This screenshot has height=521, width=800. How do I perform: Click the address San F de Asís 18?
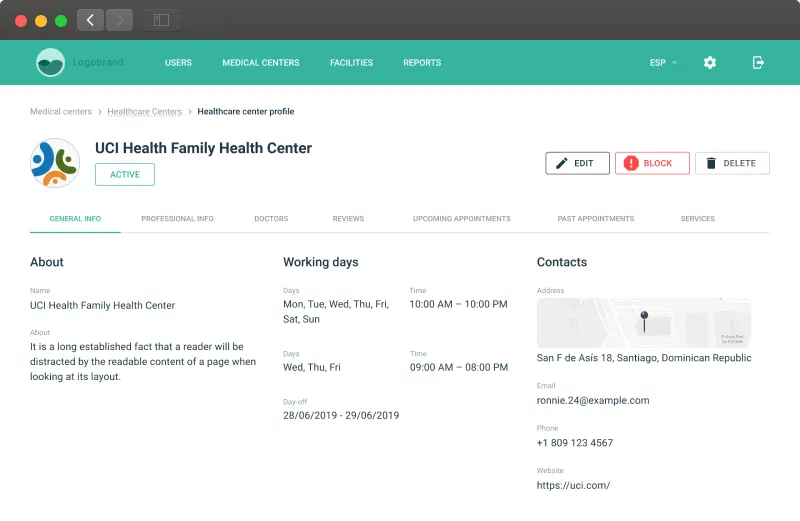[x=644, y=358]
